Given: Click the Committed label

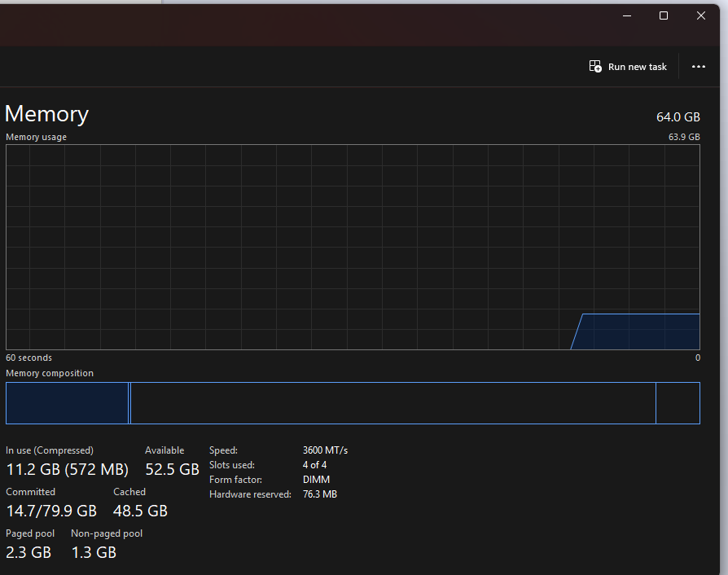Looking at the screenshot, I should (31, 492).
